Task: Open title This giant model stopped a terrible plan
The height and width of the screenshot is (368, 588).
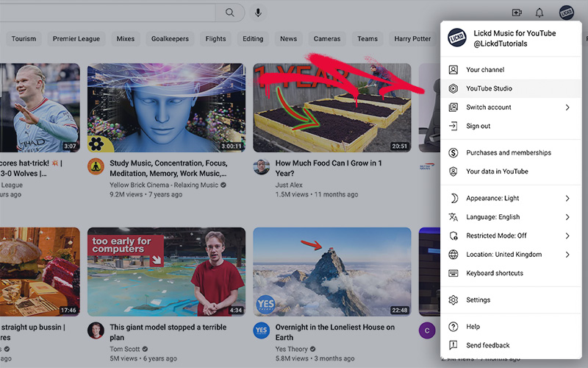Action: [168, 333]
